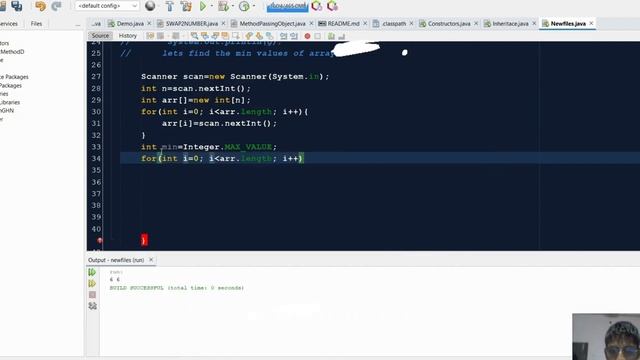
Task: Click the globe browser icon
Action: 150,6
